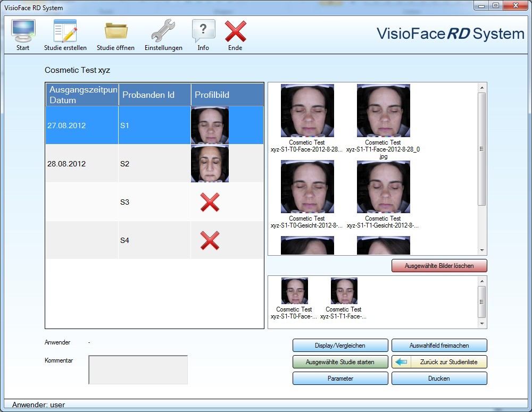
Task: Click Display/Vergleichen button
Action: 340,346
